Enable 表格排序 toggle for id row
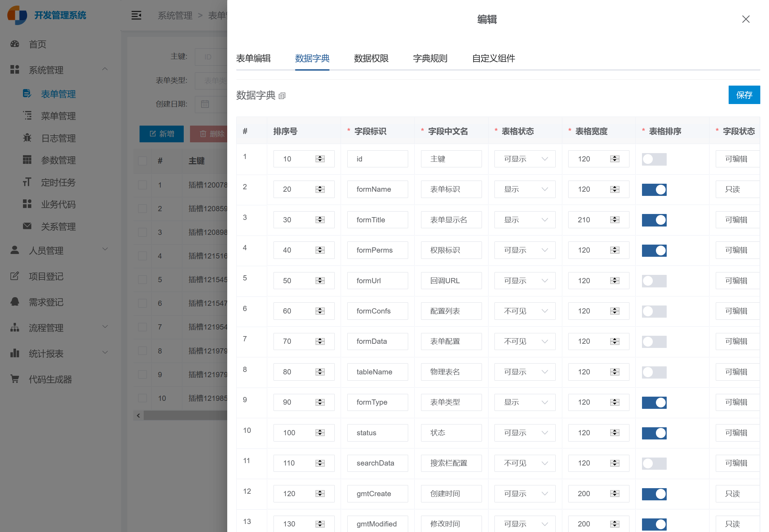 click(654, 159)
